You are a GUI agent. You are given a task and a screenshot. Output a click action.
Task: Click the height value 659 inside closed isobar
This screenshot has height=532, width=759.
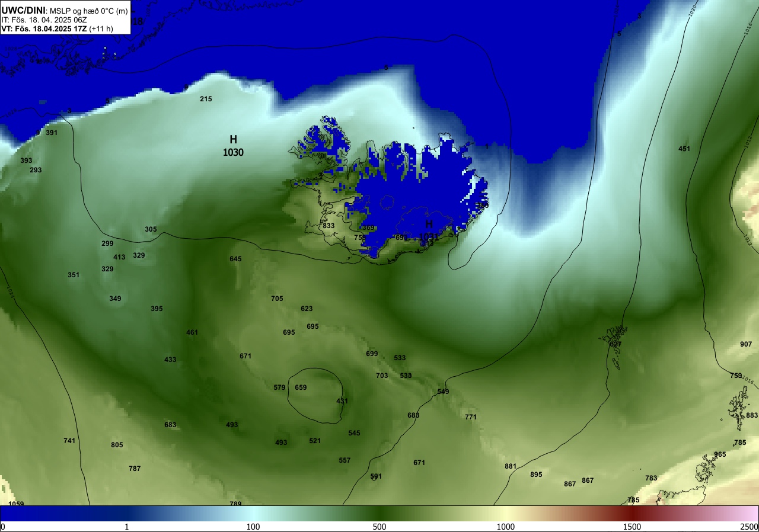click(x=301, y=387)
